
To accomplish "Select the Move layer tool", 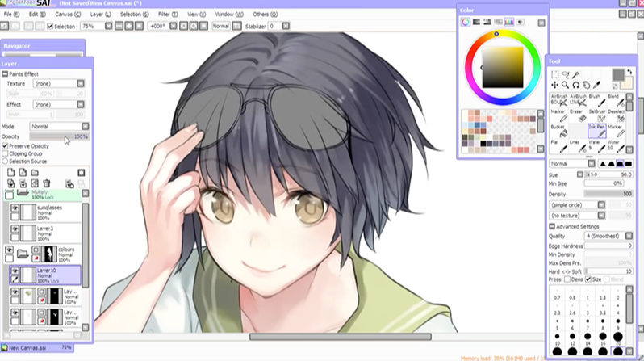I will 555,85.
